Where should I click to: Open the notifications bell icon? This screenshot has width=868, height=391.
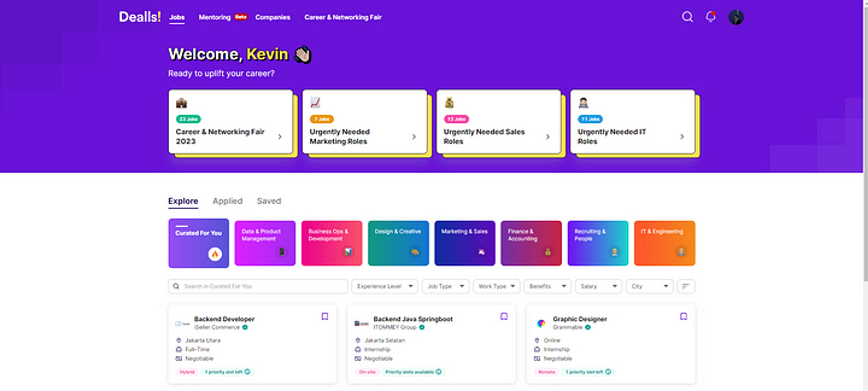[x=711, y=17]
